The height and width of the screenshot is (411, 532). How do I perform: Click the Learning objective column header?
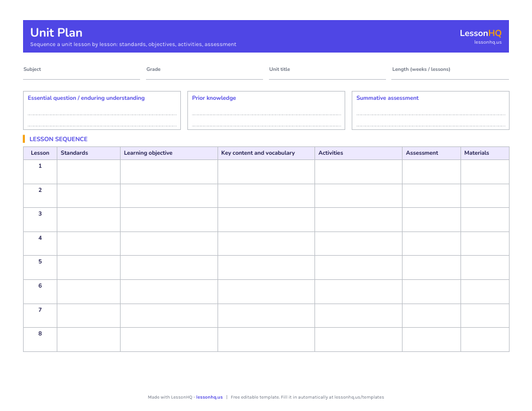click(x=169, y=153)
